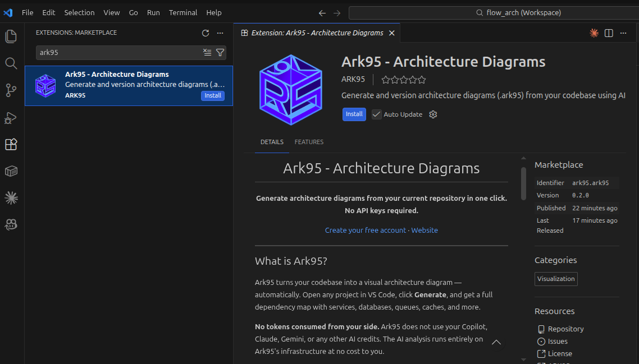Split the editor to the right
This screenshot has width=639, height=364.
point(609,33)
